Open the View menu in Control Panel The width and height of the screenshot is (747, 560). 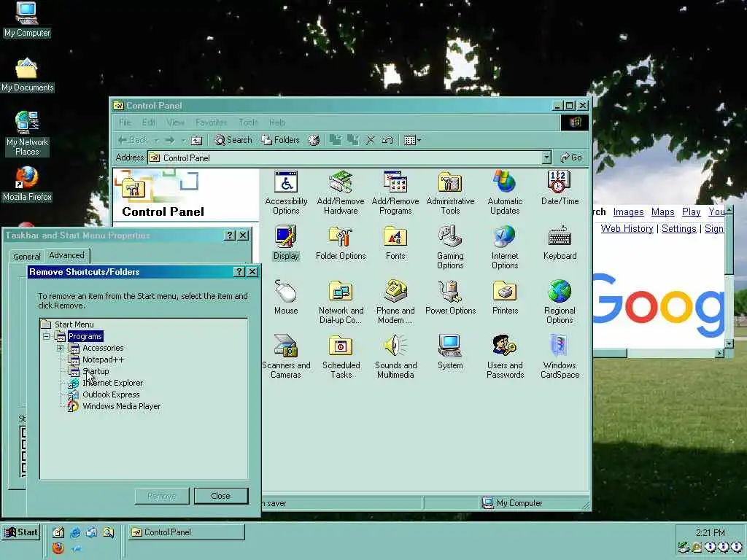pyautogui.click(x=175, y=122)
